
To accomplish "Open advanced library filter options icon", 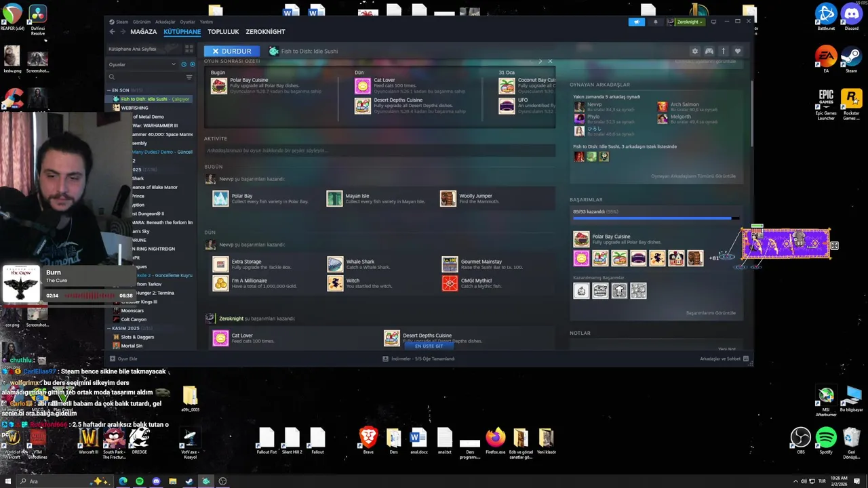I will pyautogui.click(x=189, y=77).
